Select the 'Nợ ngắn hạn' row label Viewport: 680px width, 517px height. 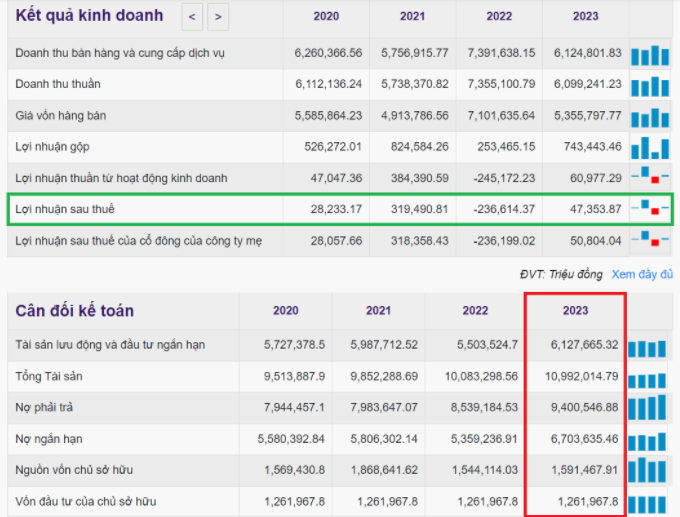tap(49, 439)
